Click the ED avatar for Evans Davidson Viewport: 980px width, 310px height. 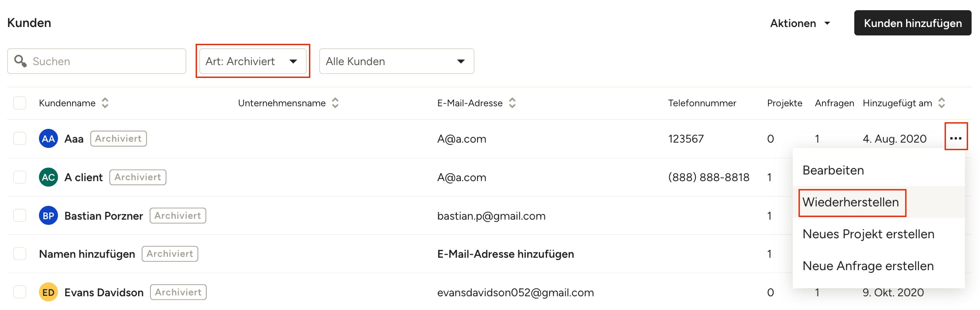click(x=48, y=292)
